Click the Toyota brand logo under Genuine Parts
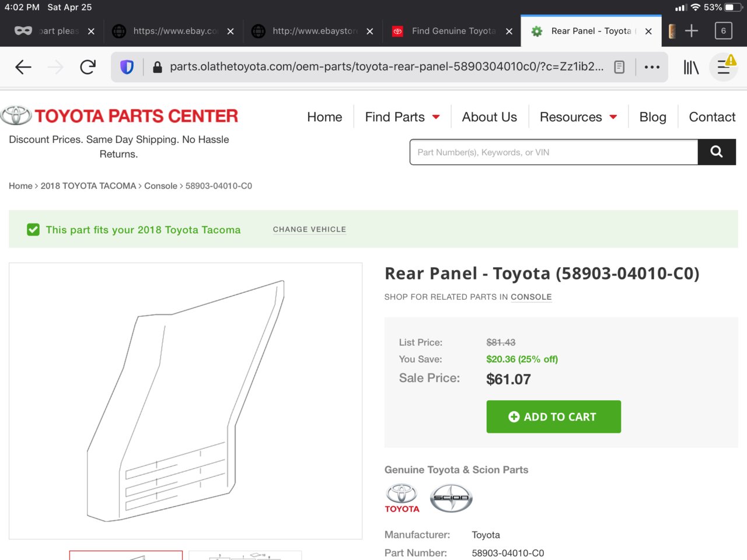 [x=402, y=498]
